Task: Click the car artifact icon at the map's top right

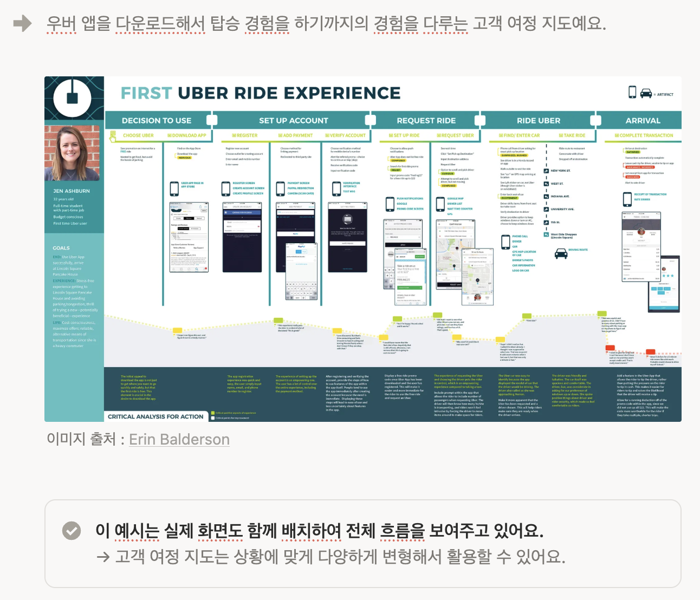Action: (x=646, y=93)
